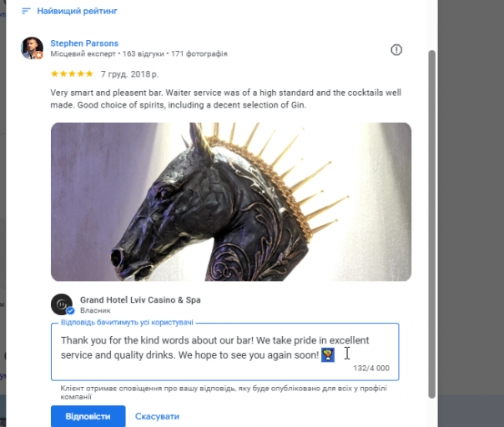Cancel reply with Скасувати link
Image resolution: width=504 pixels, height=427 pixels.
coord(157,416)
